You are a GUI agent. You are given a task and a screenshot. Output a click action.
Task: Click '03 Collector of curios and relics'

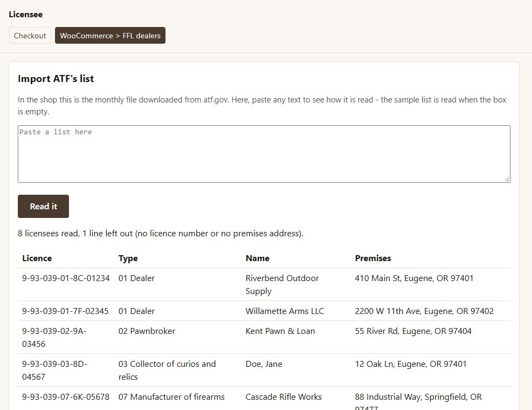coord(167,370)
